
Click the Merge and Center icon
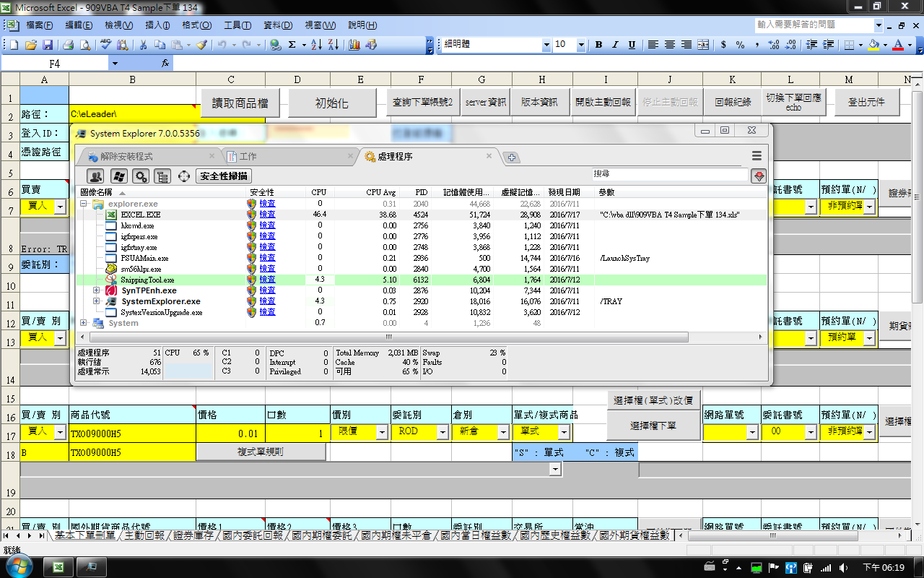[x=702, y=45]
